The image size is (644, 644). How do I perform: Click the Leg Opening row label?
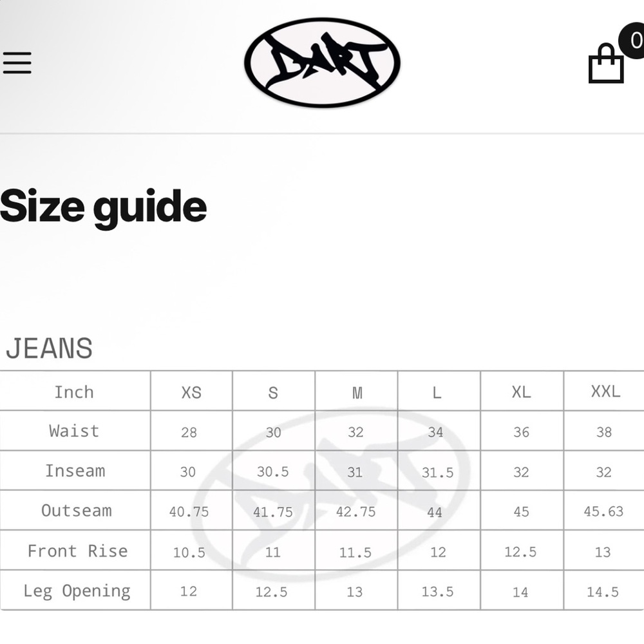click(77, 591)
